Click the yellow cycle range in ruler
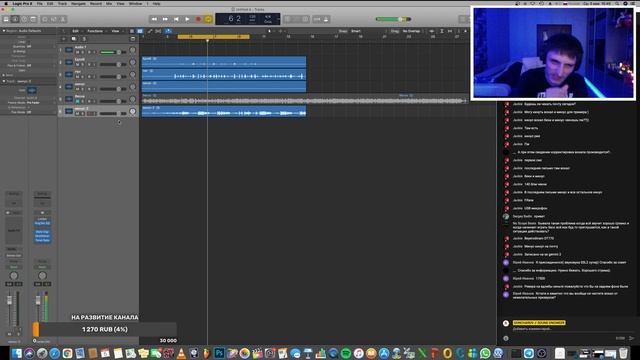 point(213,37)
